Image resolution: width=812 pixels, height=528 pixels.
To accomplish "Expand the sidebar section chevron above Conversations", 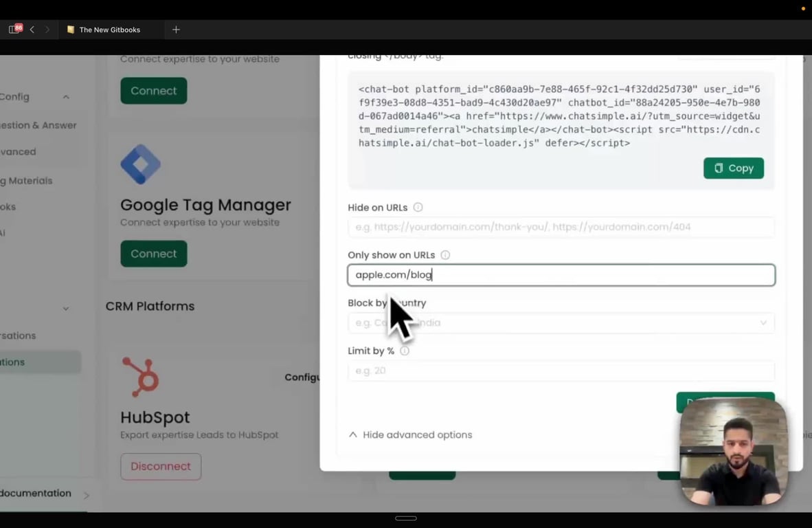I will coord(66,308).
